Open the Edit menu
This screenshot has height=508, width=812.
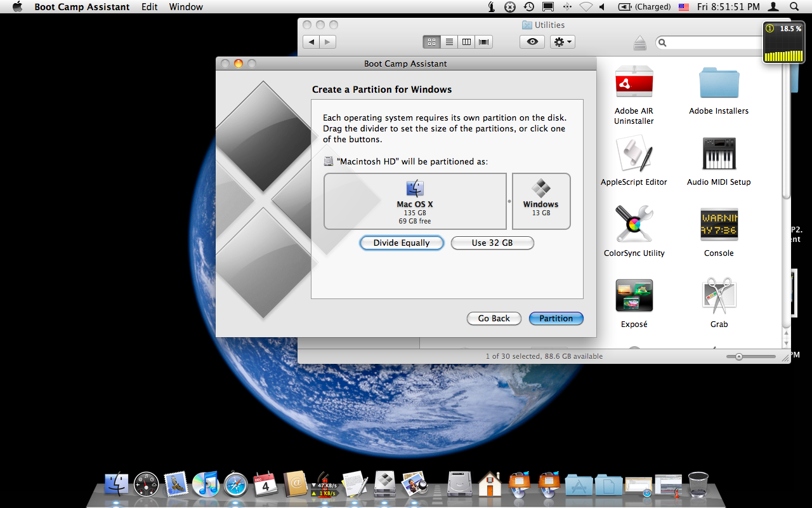150,7
